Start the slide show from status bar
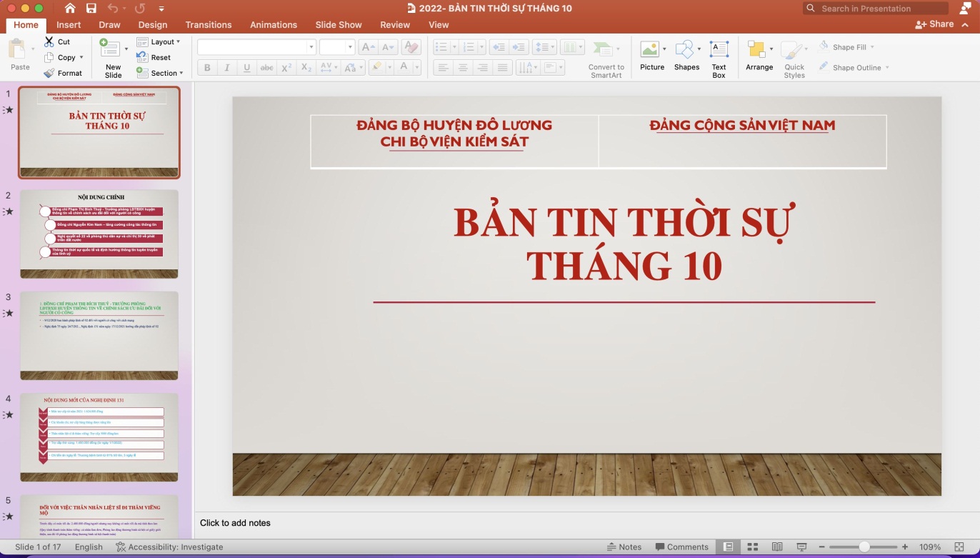Screen dimensions: 980x558 tap(801, 547)
